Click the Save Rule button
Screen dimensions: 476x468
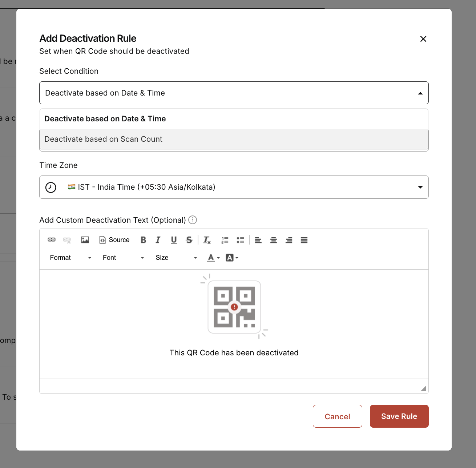click(x=399, y=416)
